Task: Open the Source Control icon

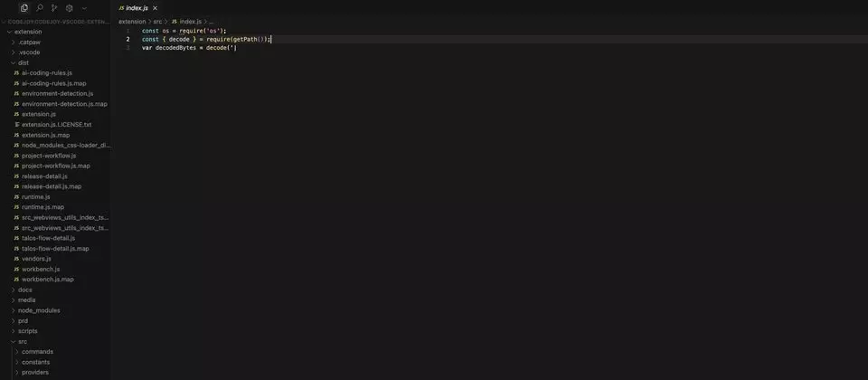Action: click(53, 8)
